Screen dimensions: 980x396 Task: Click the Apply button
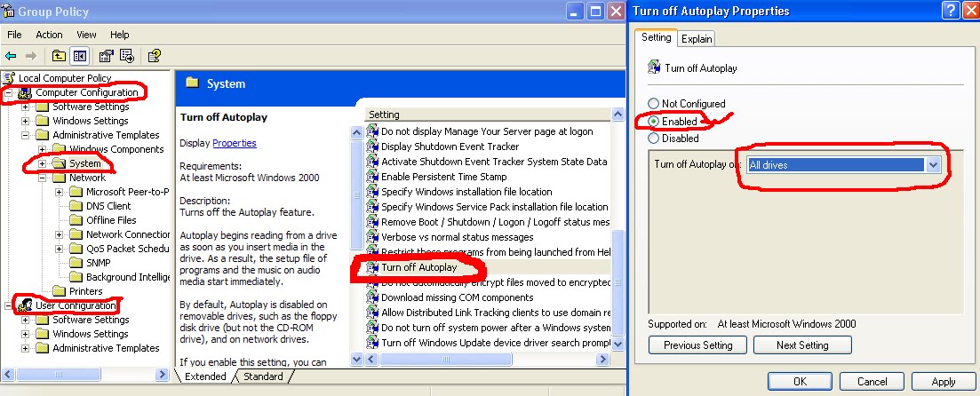click(944, 382)
